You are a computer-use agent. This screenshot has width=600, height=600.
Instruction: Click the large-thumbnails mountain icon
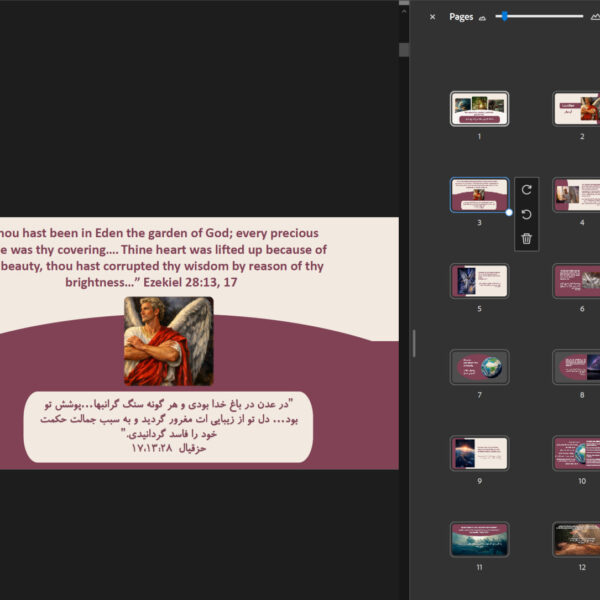point(595,17)
